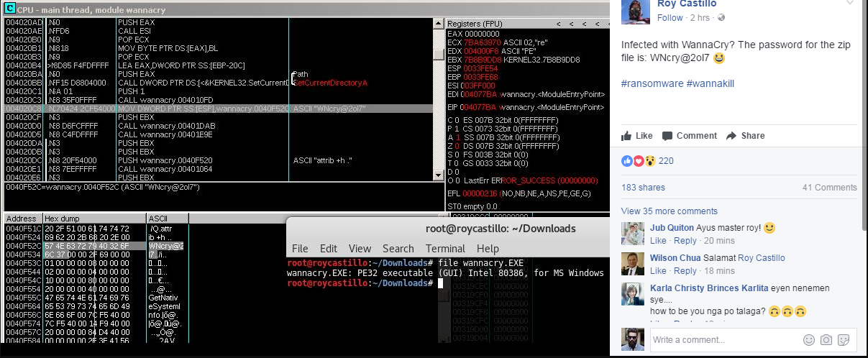Follow Roy Castillo
Viewport: 868px width, 358px height.
[670, 18]
